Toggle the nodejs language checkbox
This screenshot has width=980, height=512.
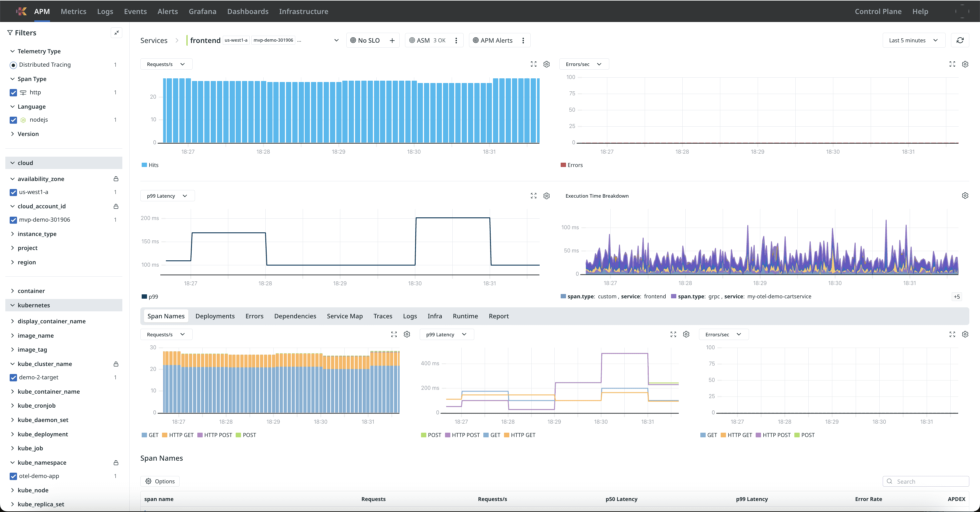tap(13, 120)
